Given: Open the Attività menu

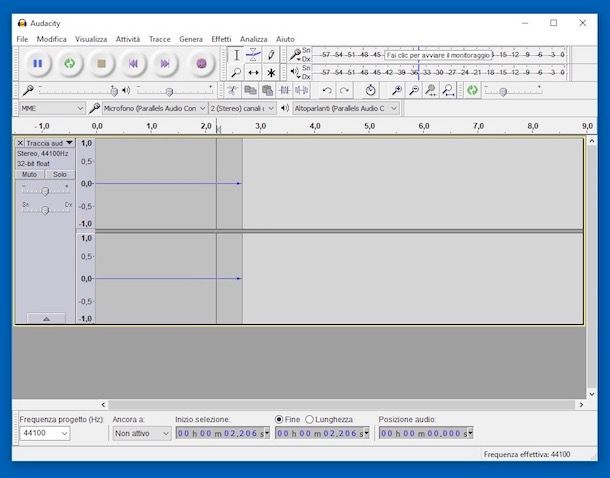Looking at the screenshot, I should (128, 39).
